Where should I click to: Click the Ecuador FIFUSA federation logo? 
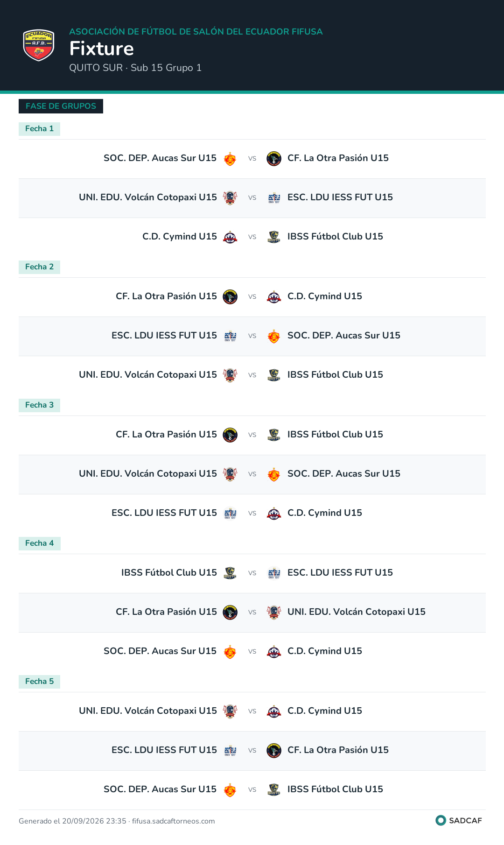point(39,45)
